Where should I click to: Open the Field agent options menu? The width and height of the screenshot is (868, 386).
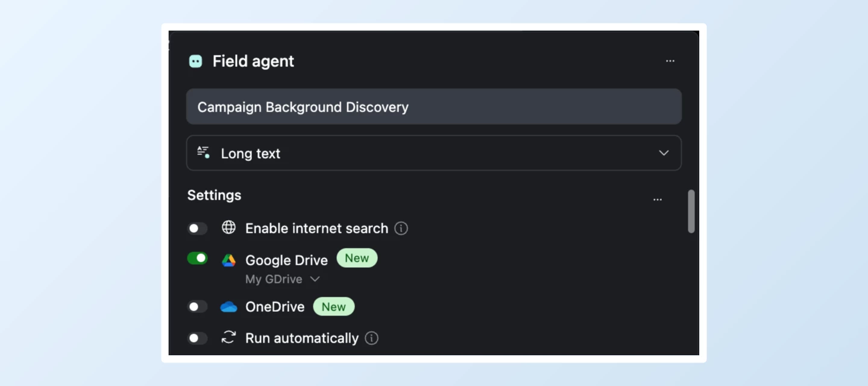670,61
